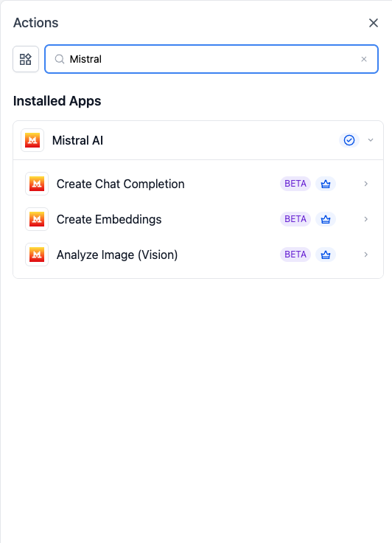
Task: Click crown icon beside Create Embeddings
Action: (326, 219)
